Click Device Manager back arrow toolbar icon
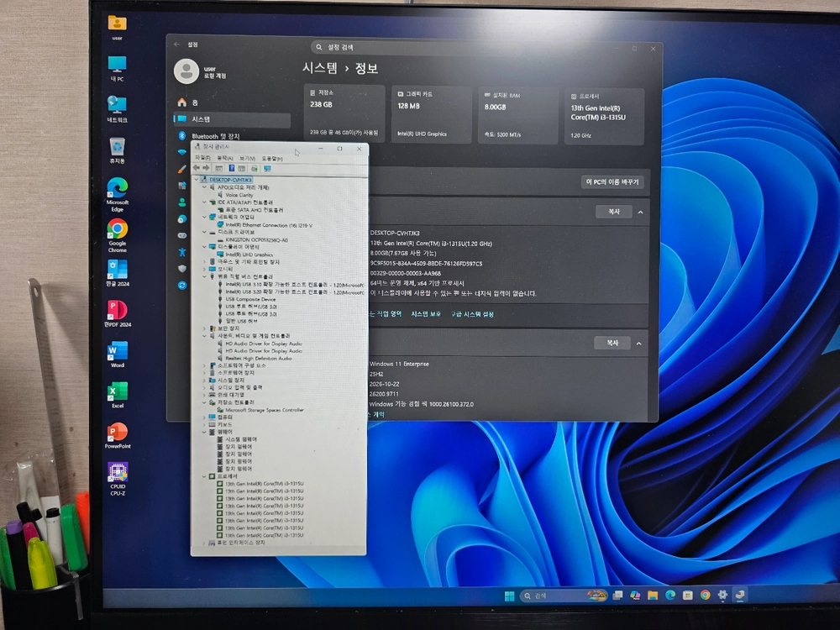The height and width of the screenshot is (630, 840). [x=197, y=168]
